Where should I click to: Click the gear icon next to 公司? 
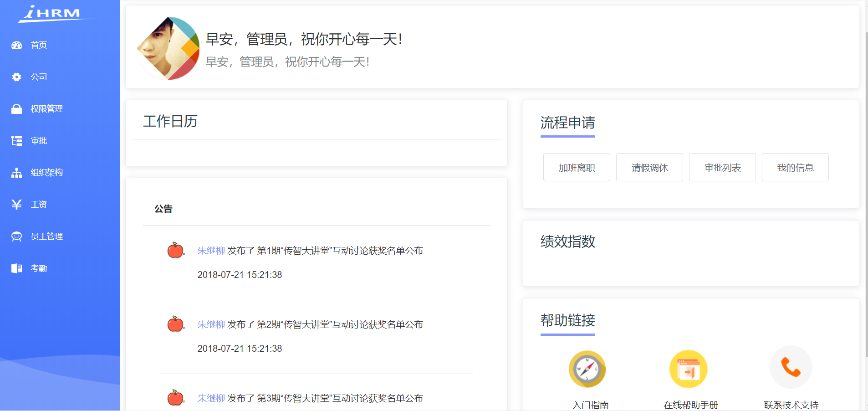pos(17,77)
